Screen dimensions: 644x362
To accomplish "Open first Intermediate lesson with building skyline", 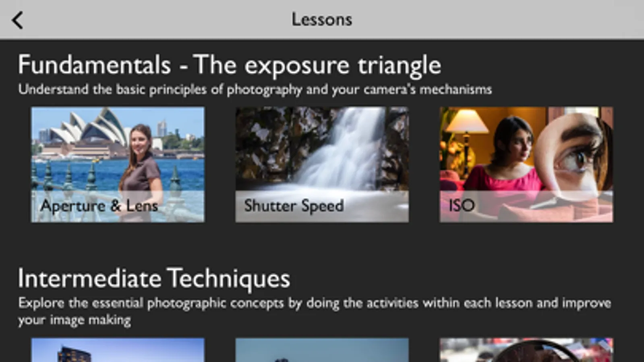I will point(118,350).
